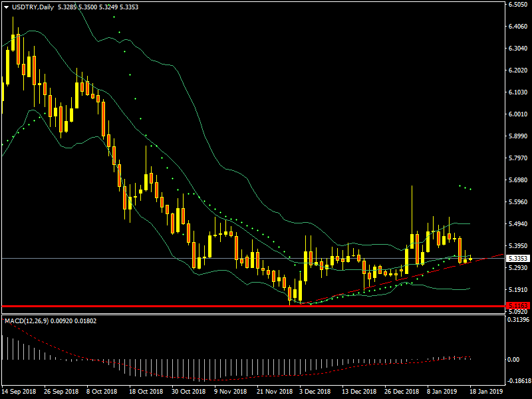Click the red 5.1163 support level label
The width and height of the screenshot is (532, 399).
[517, 306]
